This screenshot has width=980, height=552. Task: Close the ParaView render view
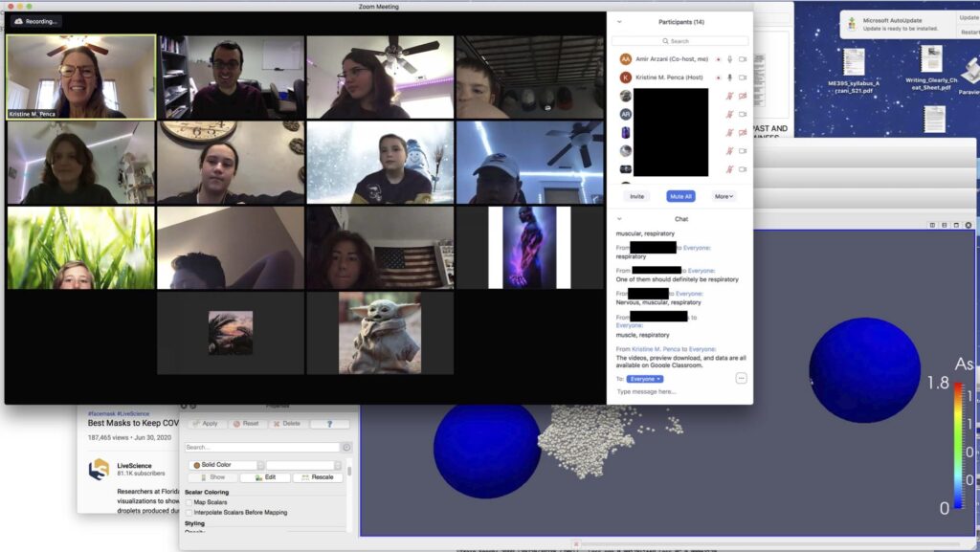(969, 225)
